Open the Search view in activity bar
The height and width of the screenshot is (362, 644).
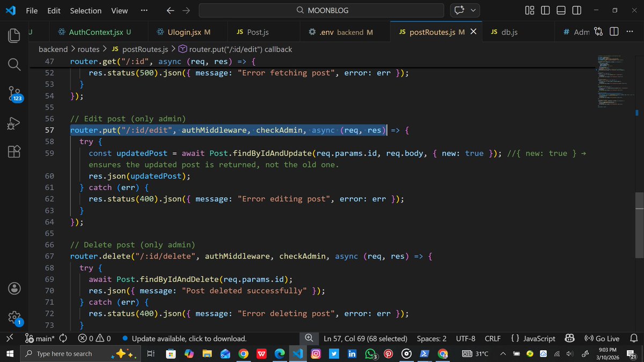point(14,65)
